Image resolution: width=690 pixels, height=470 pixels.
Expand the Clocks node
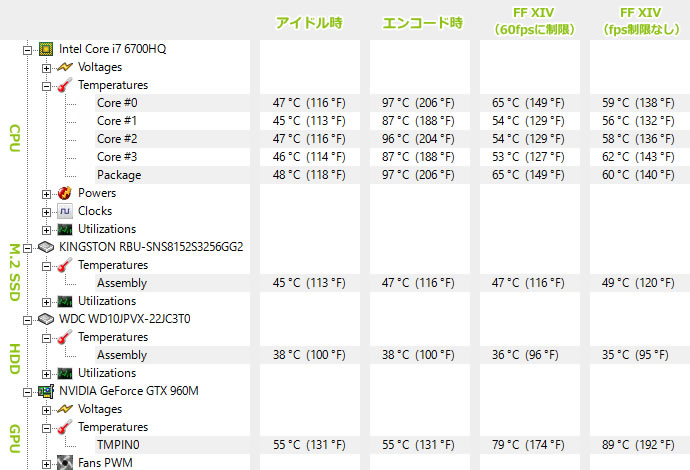click(46, 212)
